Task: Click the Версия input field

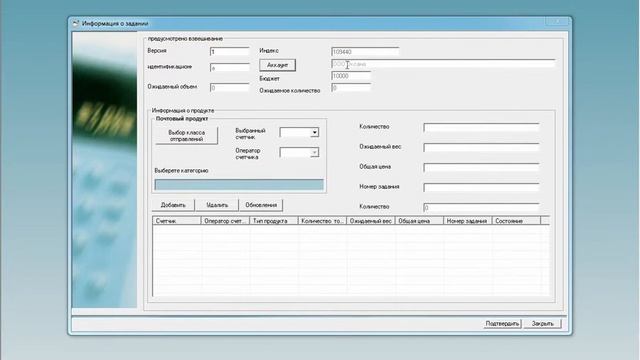Action: click(x=229, y=51)
